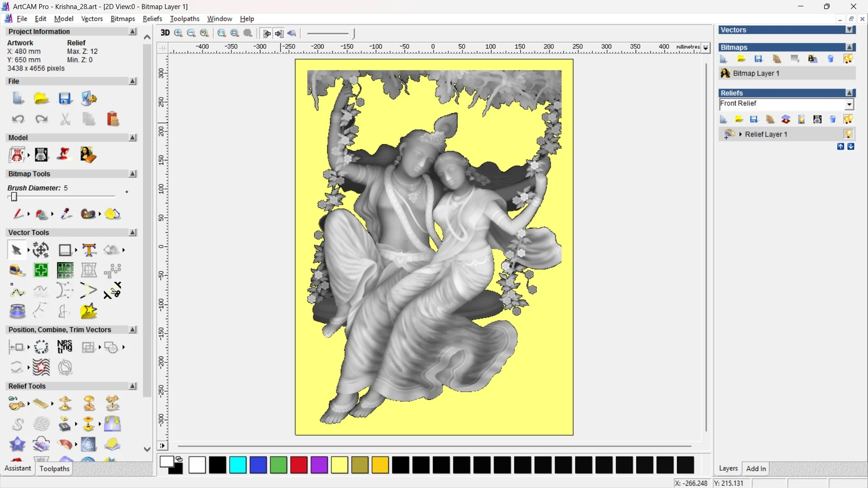Toggle Relief Layer 1 visibility lightbulb
Image resolution: width=868 pixels, height=488 pixels.
click(x=848, y=134)
